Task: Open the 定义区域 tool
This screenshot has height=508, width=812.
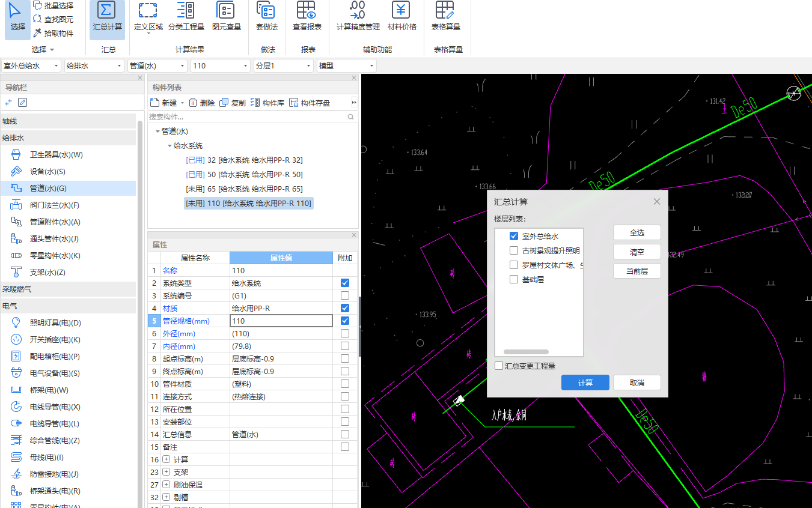Action: (148, 18)
